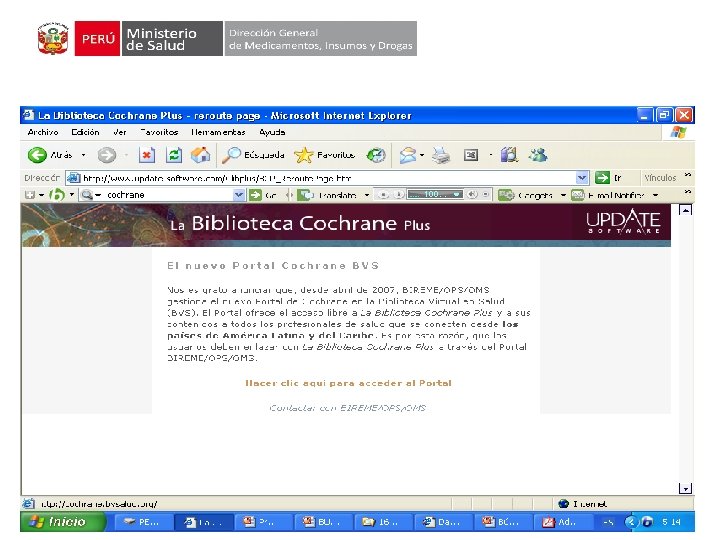Click the UPDATE Software logo
This screenshot has width=720, height=540.
point(623,221)
